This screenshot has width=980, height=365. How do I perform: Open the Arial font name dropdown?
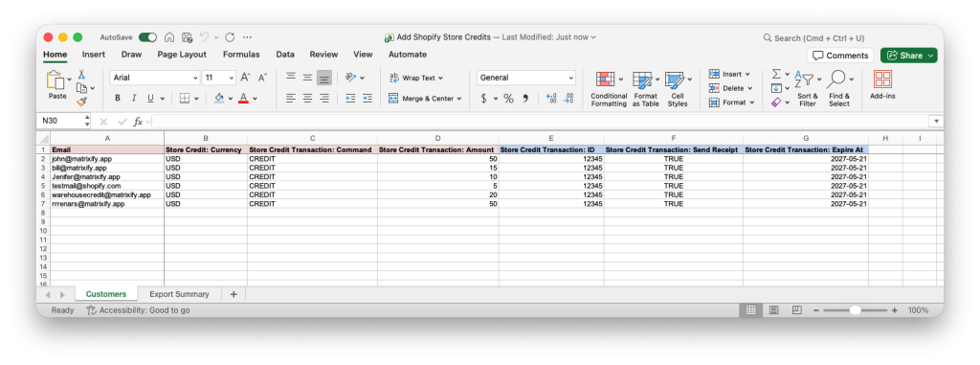click(195, 79)
